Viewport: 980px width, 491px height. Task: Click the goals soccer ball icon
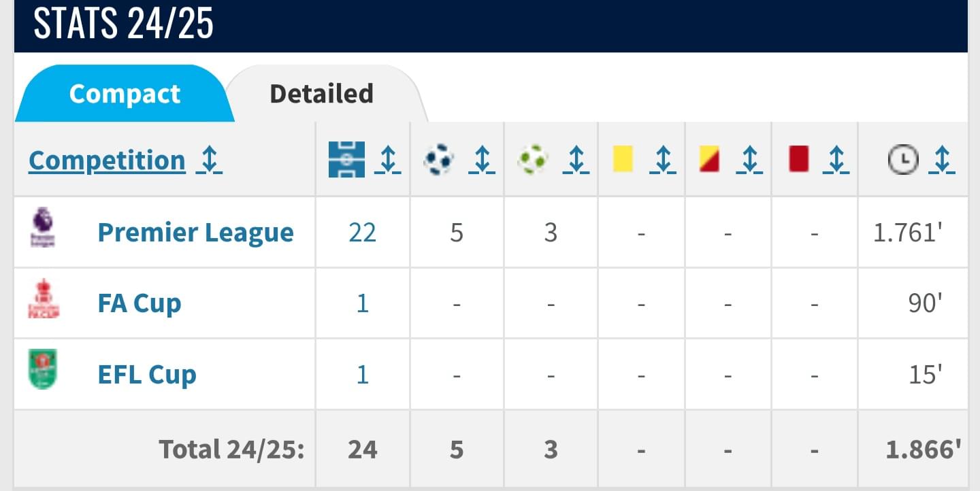coord(439,160)
